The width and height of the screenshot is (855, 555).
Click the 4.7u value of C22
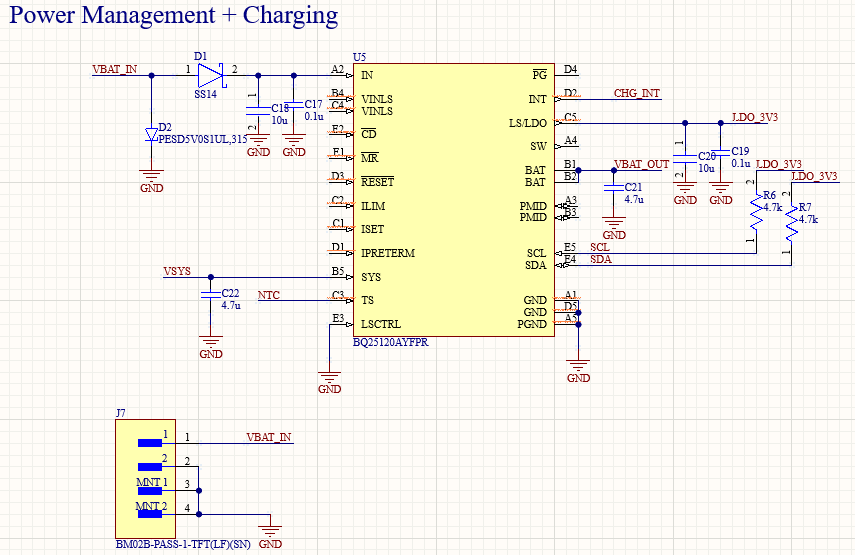pos(231,305)
